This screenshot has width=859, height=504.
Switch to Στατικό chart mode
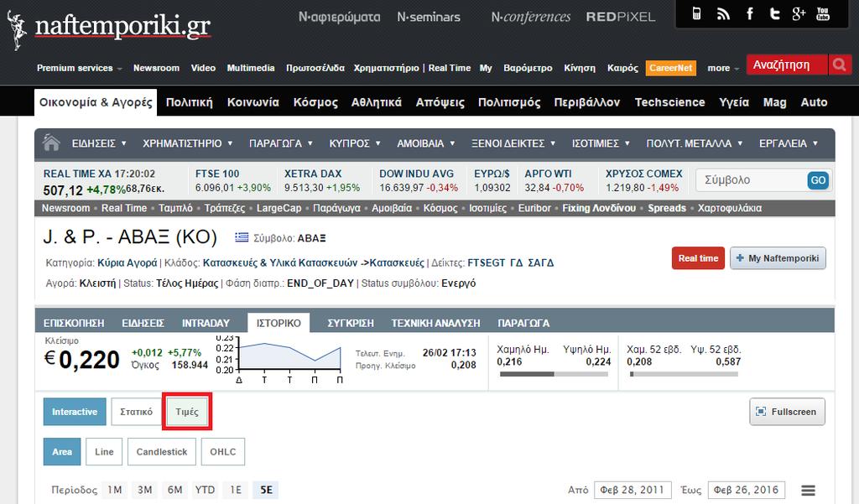pyautogui.click(x=137, y=412)
